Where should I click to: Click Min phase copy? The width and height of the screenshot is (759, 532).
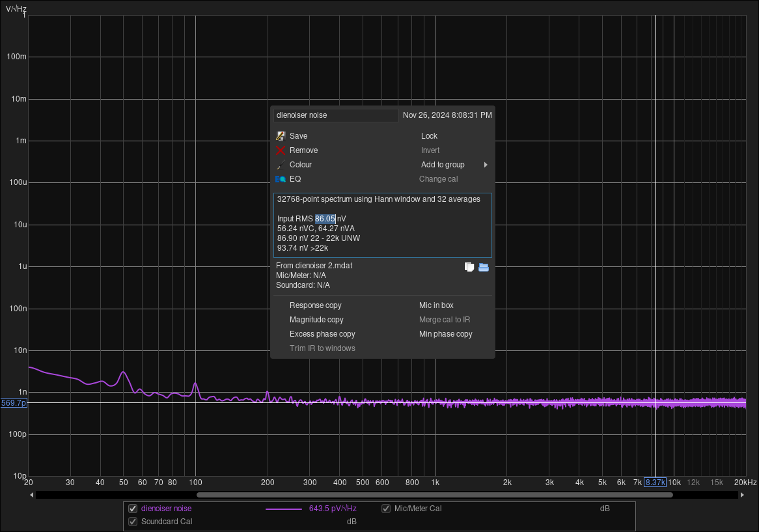pyautogui.click(x=445, y=334)
